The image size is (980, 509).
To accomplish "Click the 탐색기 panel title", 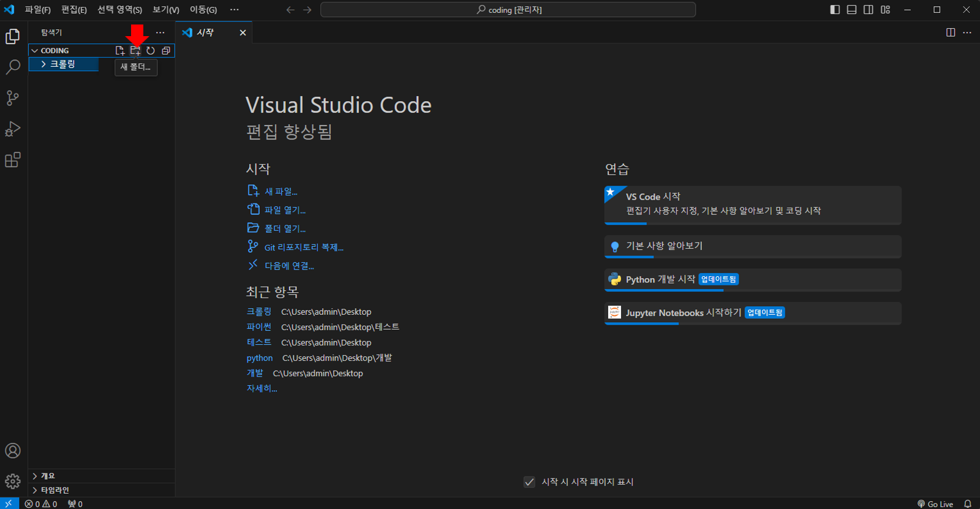I will click(x=51, y=32).
